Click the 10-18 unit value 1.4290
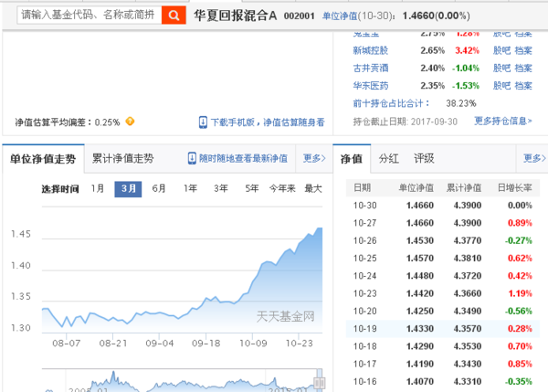The width and height of the screenshot is (548, 392). (420, 346)
